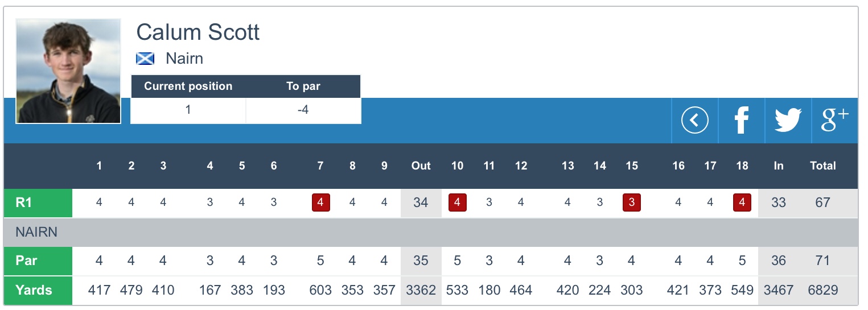
Task: Click red birdie score on hole 10
Action: click(457, 203)
